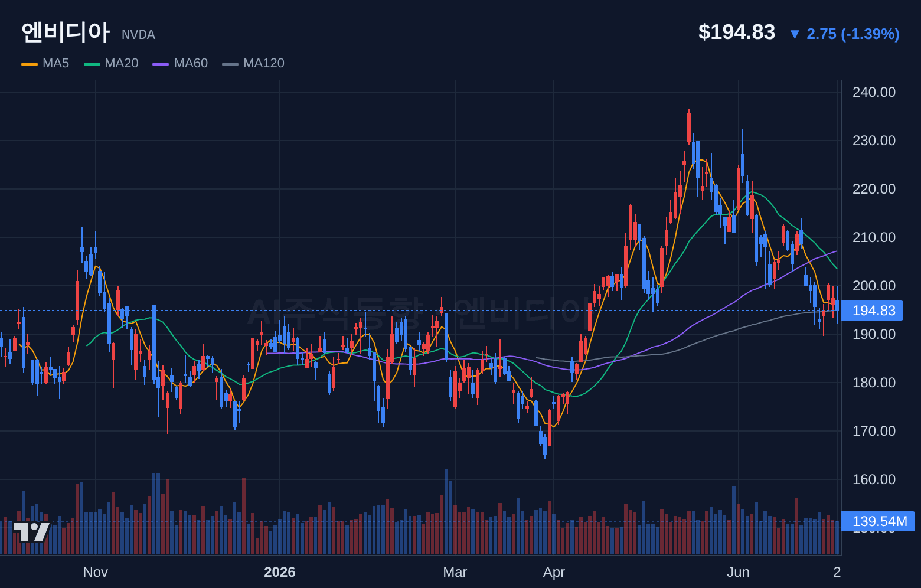Click the 220.00 price axis tick
Viewport: 921px width, 588px height.
pos(874,189)
